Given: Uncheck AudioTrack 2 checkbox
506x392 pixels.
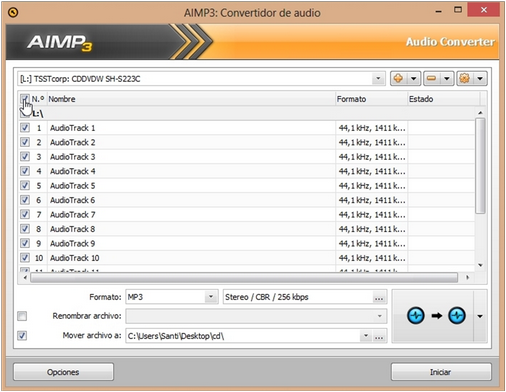Looking at the screenshot, I should (25, 142).
